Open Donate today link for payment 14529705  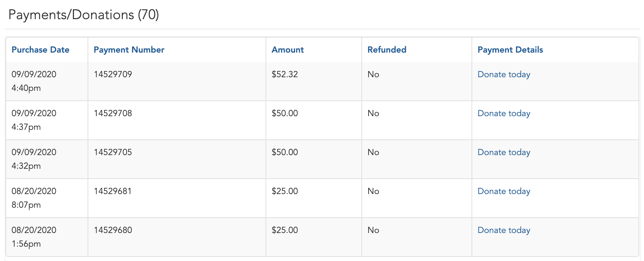pos(504,152)
